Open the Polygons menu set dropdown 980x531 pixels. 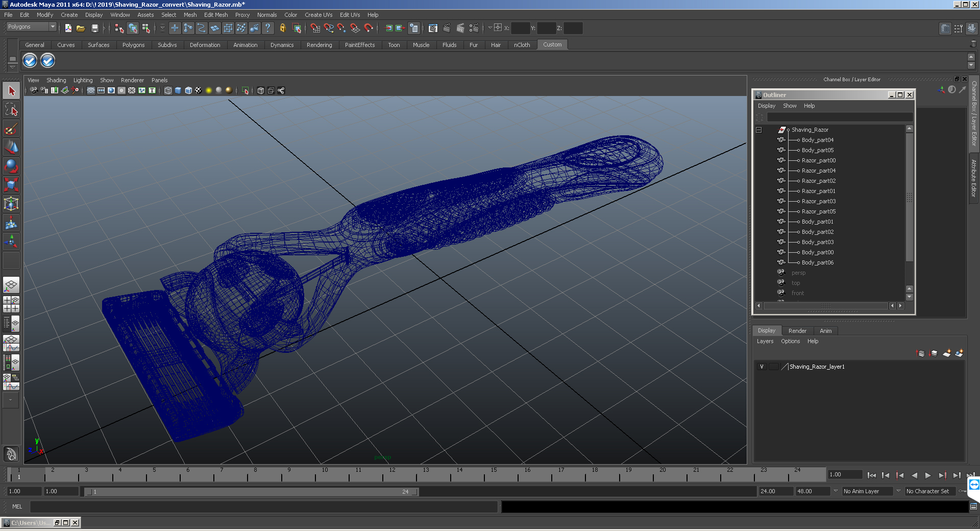31,27
